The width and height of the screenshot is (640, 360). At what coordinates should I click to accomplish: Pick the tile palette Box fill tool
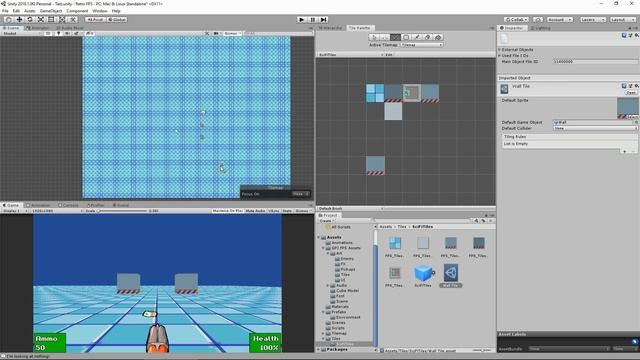pyautogui.click(x=406, y=37)
